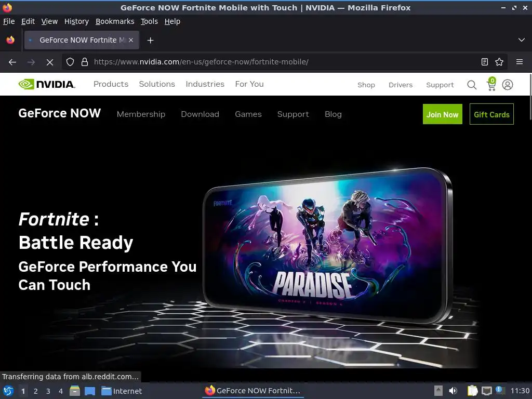The width and height of the screenshot is (532, 399).
Task: Open the Bookmarks menu
Action: 115,21
